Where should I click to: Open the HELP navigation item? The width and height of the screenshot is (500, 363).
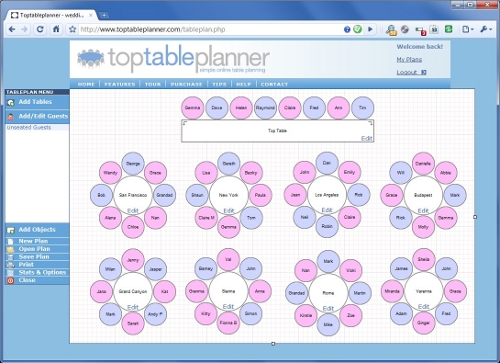243,84
